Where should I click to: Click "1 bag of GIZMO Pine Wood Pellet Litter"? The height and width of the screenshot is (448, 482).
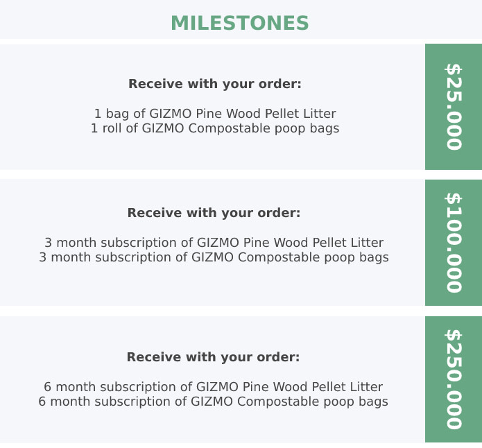pos(215,114)
